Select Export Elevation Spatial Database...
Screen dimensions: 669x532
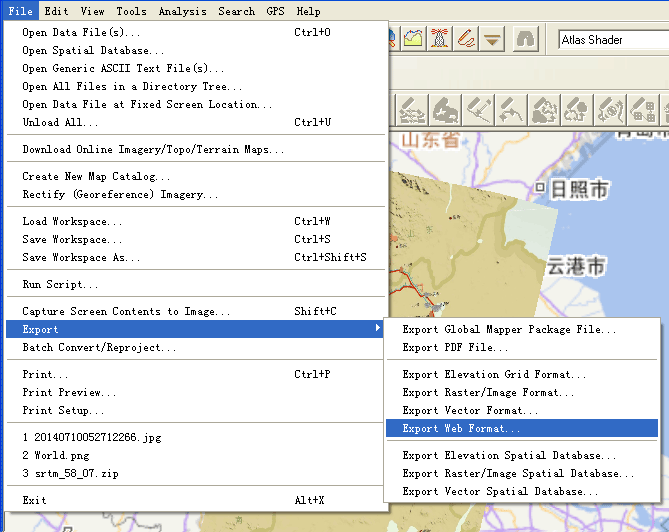click(x=522, y=455)
